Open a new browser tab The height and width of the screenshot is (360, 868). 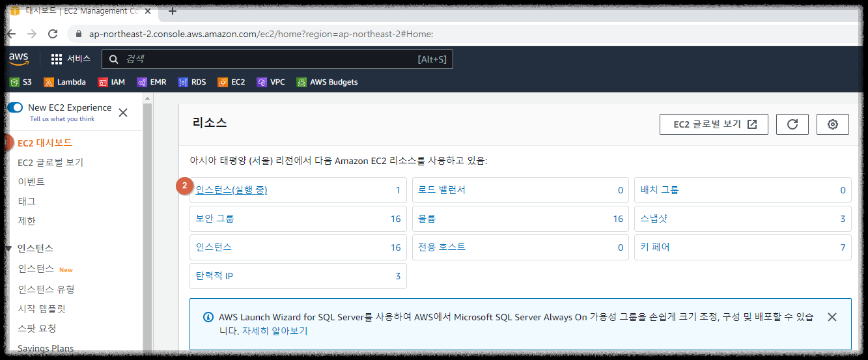(173, 11)
